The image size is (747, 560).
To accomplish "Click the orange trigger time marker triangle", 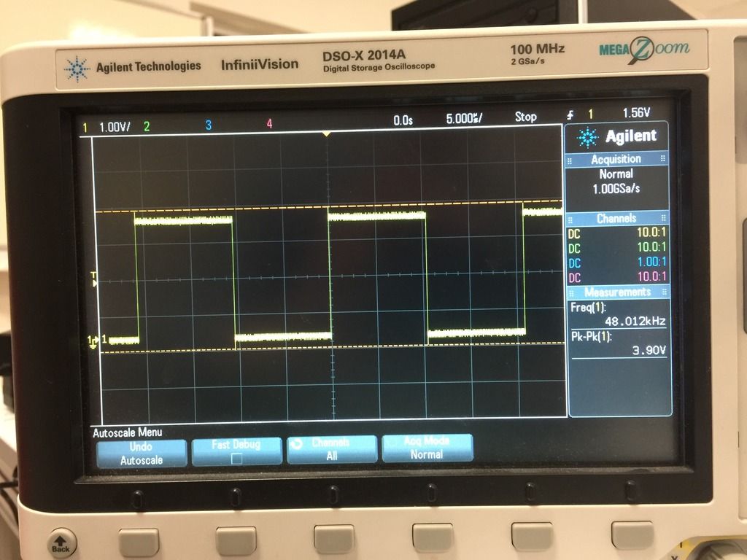I will click(x=327, y=134).
